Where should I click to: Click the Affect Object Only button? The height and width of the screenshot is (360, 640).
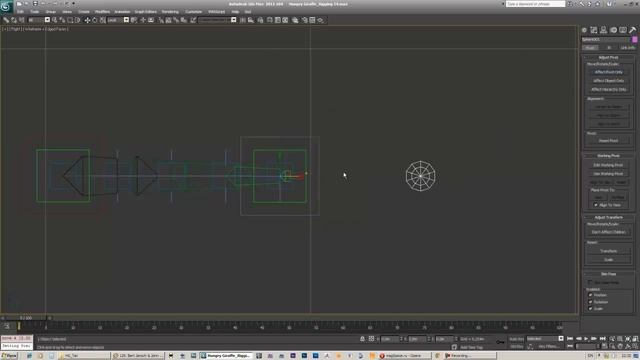tap(608, 81)
